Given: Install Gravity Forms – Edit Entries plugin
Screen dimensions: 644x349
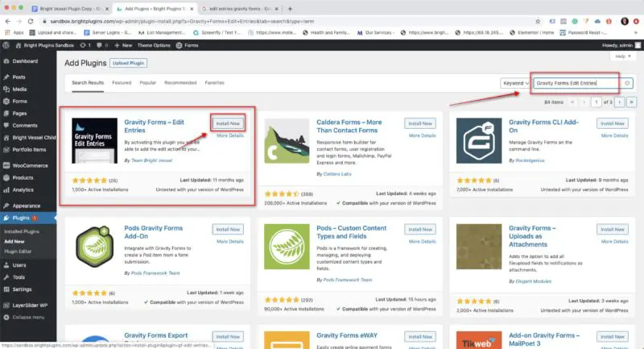Looking at the screenshot, I should point(227,123).
